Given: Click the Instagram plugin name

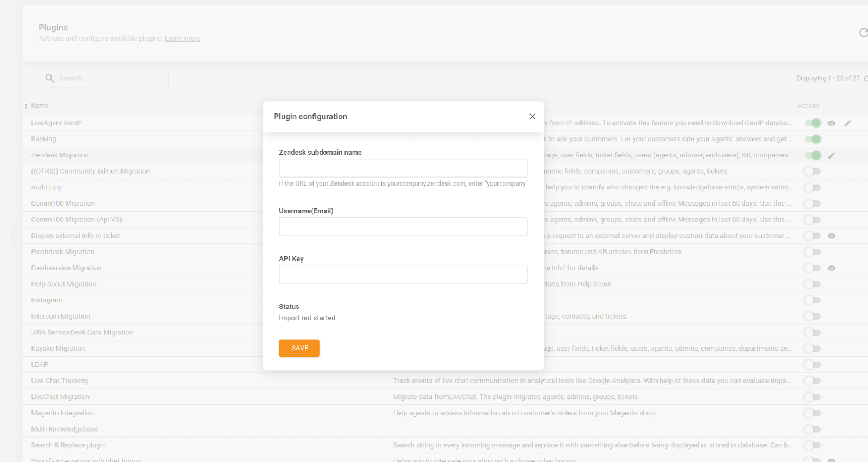Looking at the screenshot, I should coord(47,300).
